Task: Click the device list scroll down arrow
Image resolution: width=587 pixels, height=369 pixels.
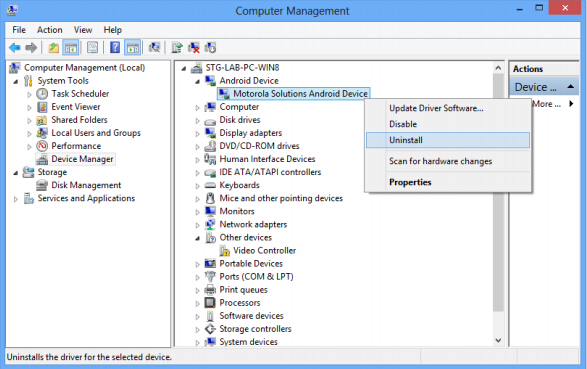Action: pos(498,340)
